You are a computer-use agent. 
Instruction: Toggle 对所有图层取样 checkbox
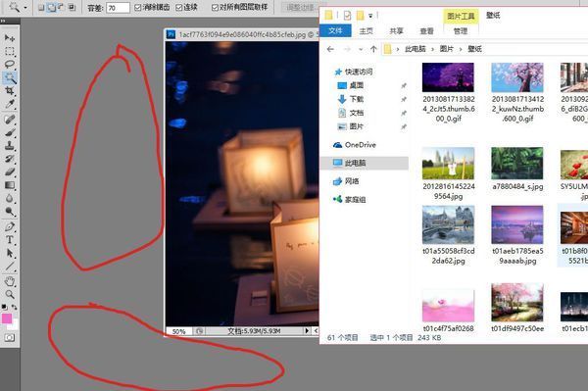(215, 8)
